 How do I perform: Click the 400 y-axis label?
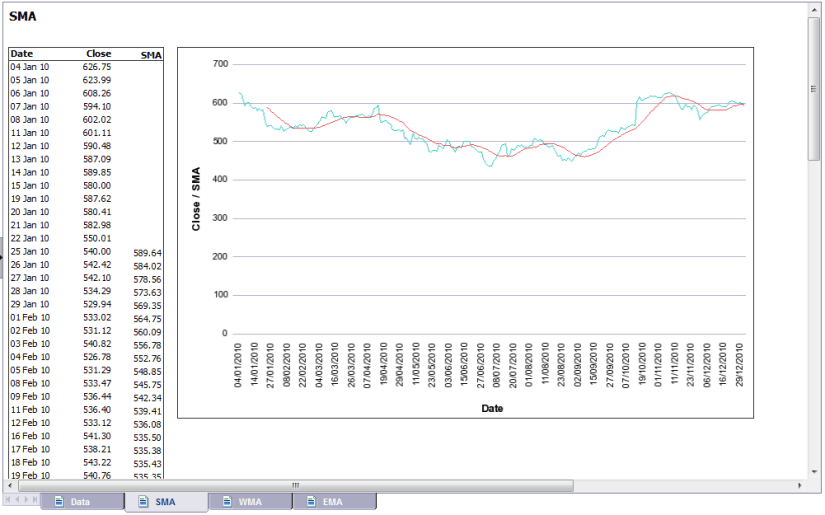coord(220,179)
